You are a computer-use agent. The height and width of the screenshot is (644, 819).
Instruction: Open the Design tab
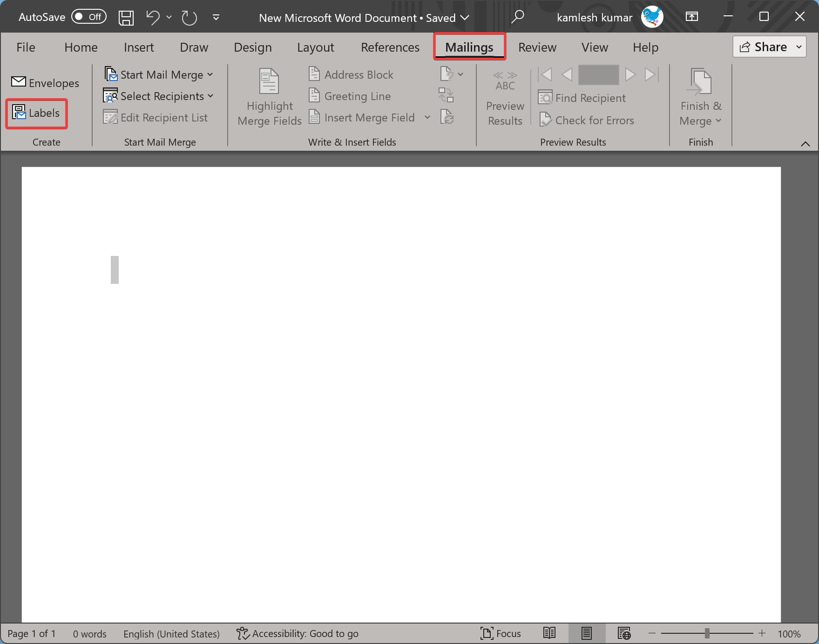tap(253, 47)
